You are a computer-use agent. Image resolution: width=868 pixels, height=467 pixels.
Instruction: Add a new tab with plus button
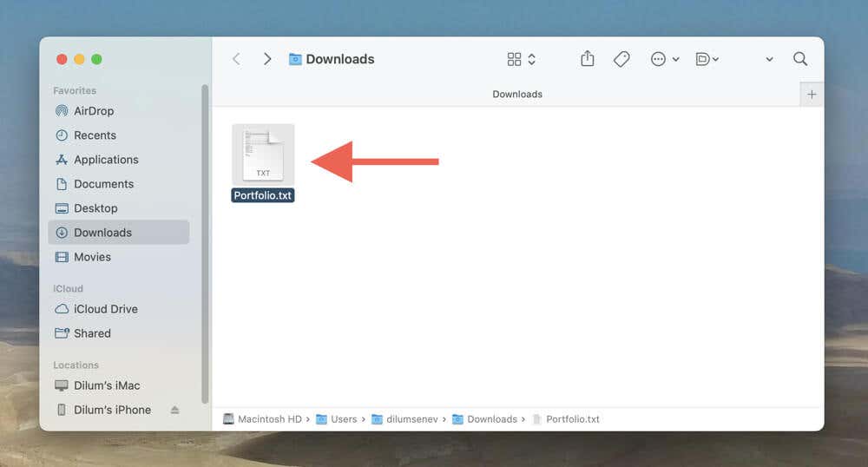tap(812, 95)
